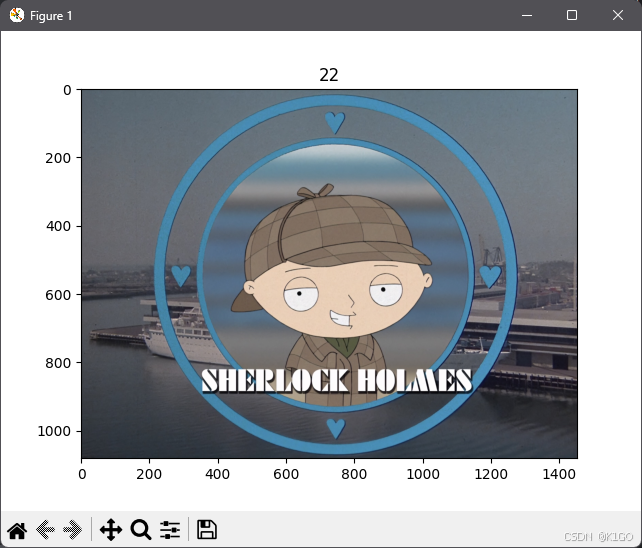The image size is (642, 548).
Task: Reset the view with the Home icon
Action: click(17, 530)
